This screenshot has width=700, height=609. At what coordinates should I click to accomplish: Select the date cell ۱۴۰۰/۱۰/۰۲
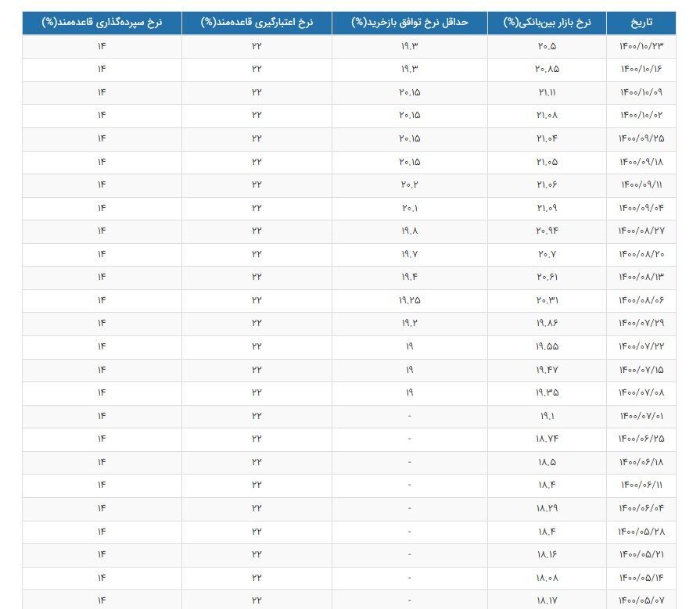coord(641,115)
